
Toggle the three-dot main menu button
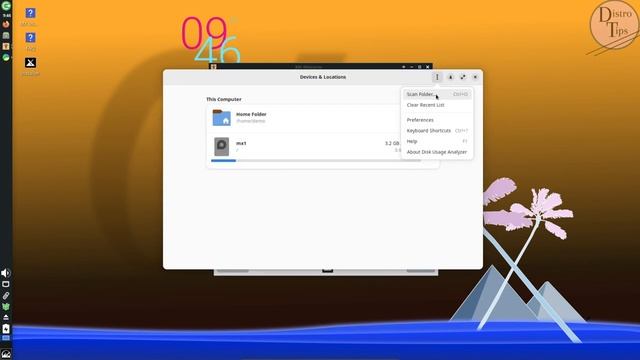[437, 77]
